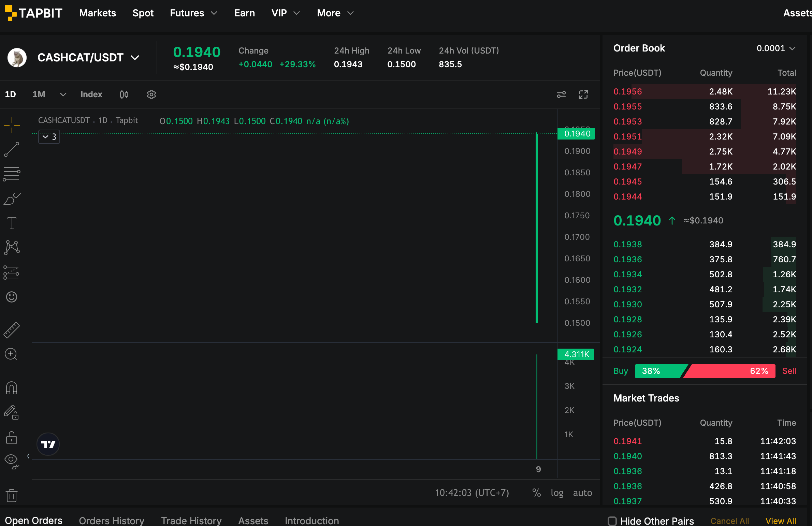Click the TradingView logo badge
The width and height of the screenshot is (812, 526).
click(48, 444)
